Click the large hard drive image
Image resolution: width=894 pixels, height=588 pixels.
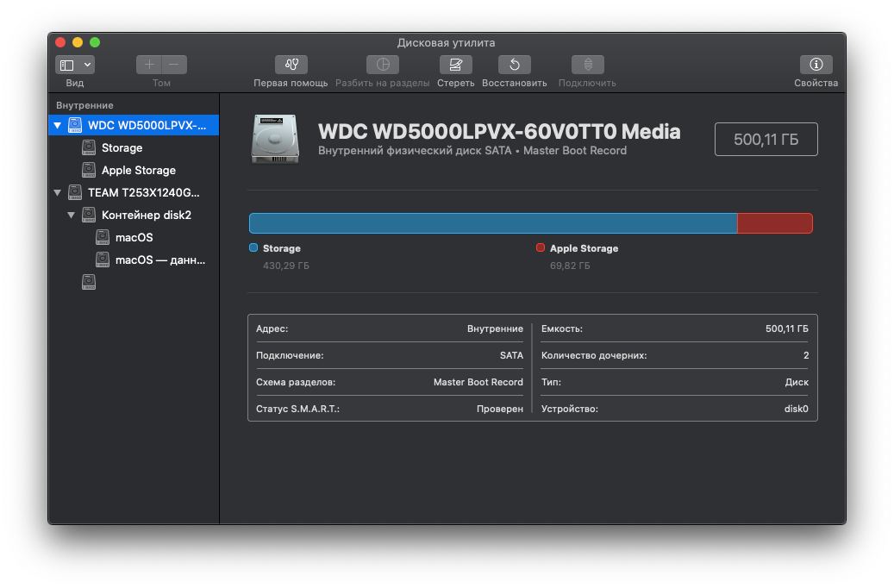click(x=275, y=139)
